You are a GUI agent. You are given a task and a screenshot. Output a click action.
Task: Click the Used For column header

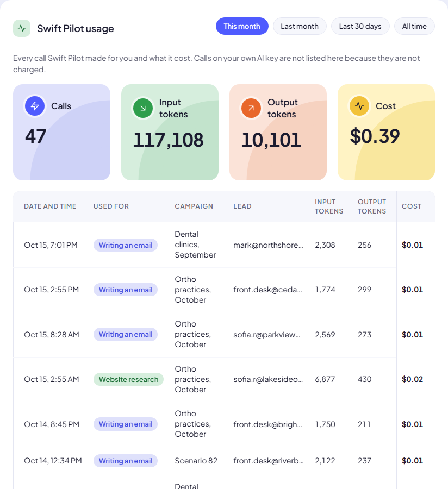tap(111, 206)
